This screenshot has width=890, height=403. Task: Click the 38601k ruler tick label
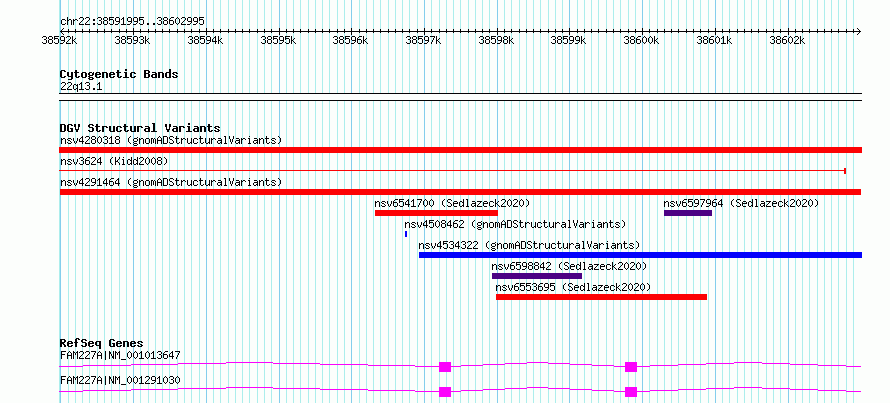[715, 41]
